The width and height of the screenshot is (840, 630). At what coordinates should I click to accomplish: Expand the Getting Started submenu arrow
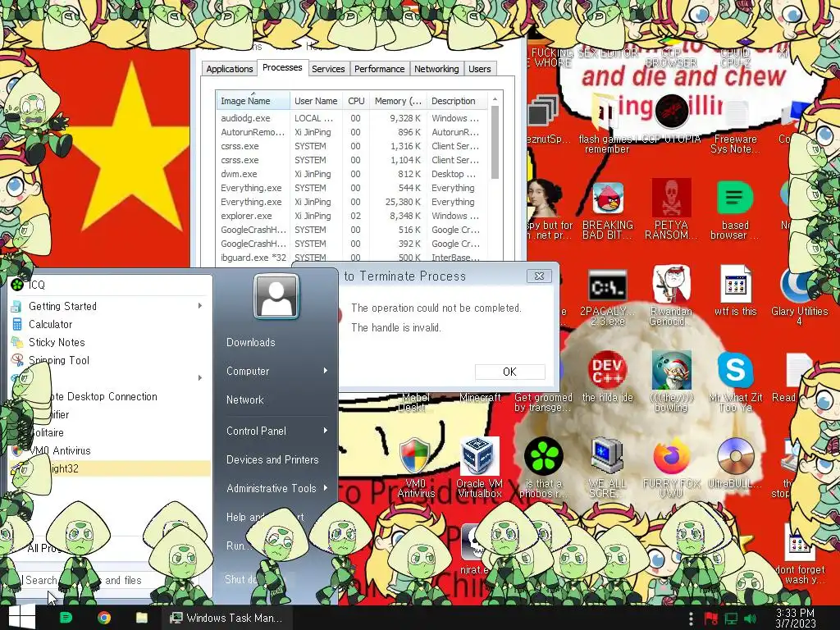tap(200, 305)
